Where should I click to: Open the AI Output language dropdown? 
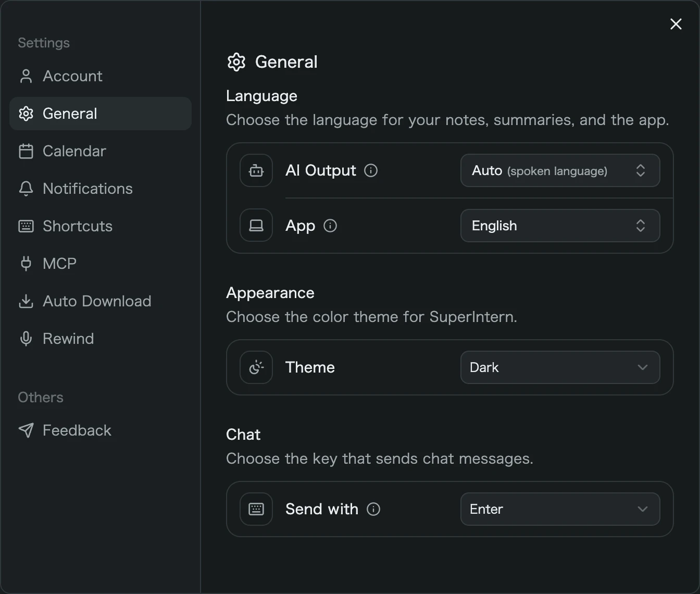pyautogui.click(x=560, y=170)
